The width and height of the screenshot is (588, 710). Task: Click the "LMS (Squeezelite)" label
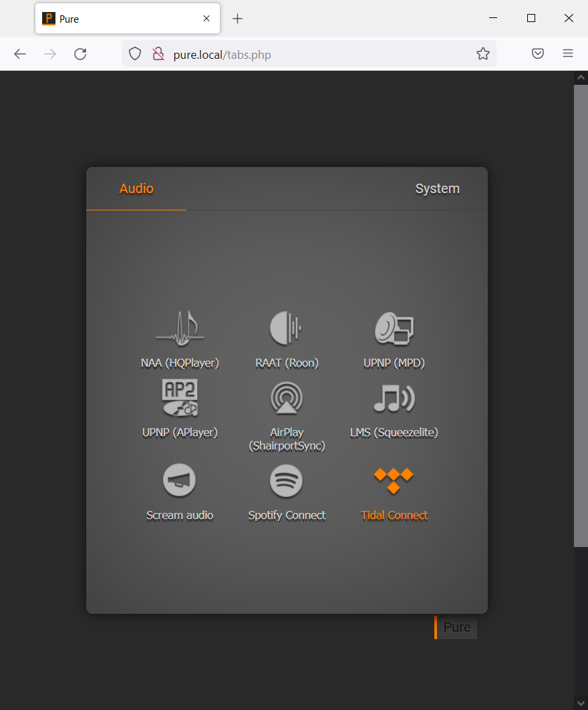tap(394, 432)
